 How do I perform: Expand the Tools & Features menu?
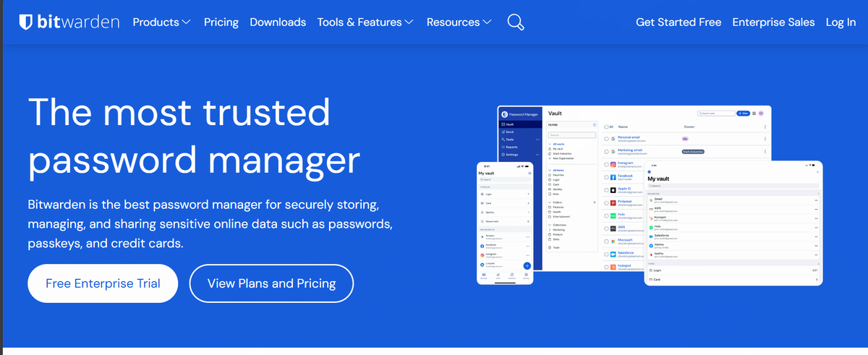click(366, 22)
